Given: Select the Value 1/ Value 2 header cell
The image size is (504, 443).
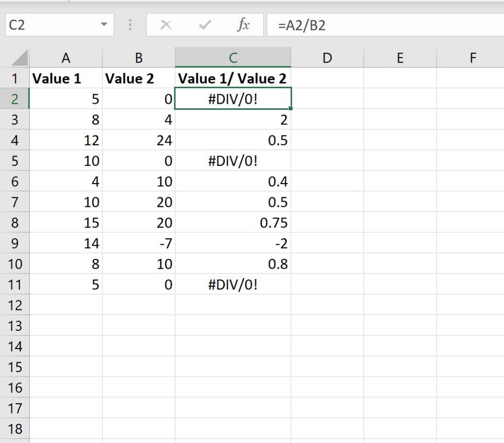Looking at the screenshot, I should (x=233, y=78).
